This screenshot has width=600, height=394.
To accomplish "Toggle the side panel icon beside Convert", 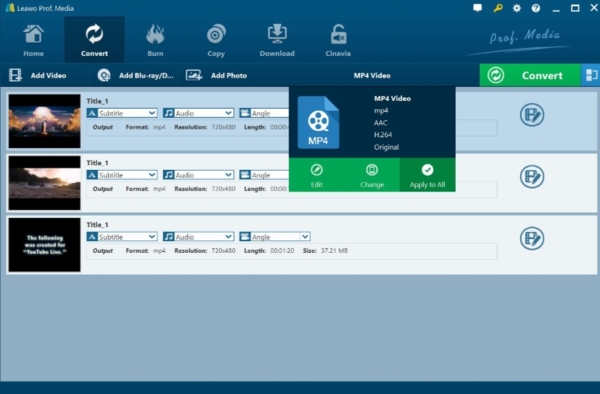I will click(x=591, y=75).
